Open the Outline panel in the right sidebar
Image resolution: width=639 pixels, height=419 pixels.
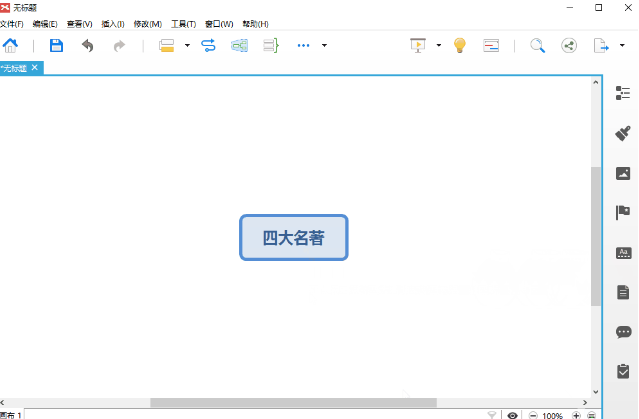[x=623, y=93]
